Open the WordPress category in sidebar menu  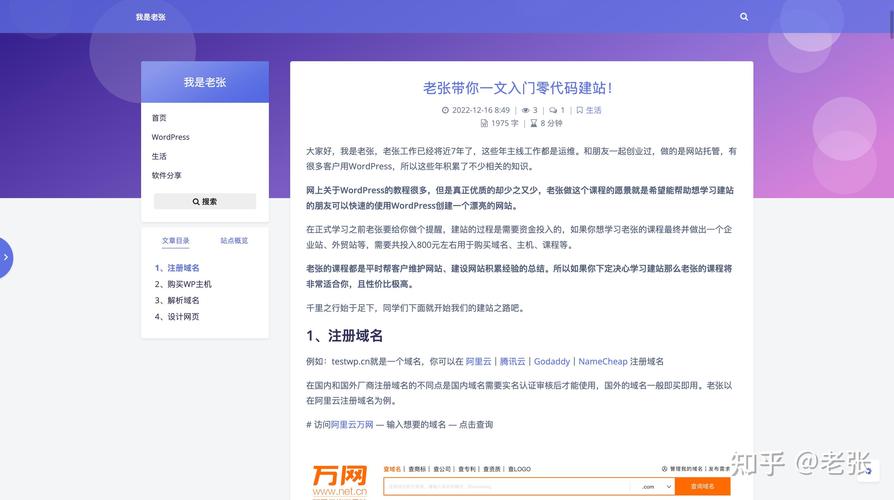[170, 137]
